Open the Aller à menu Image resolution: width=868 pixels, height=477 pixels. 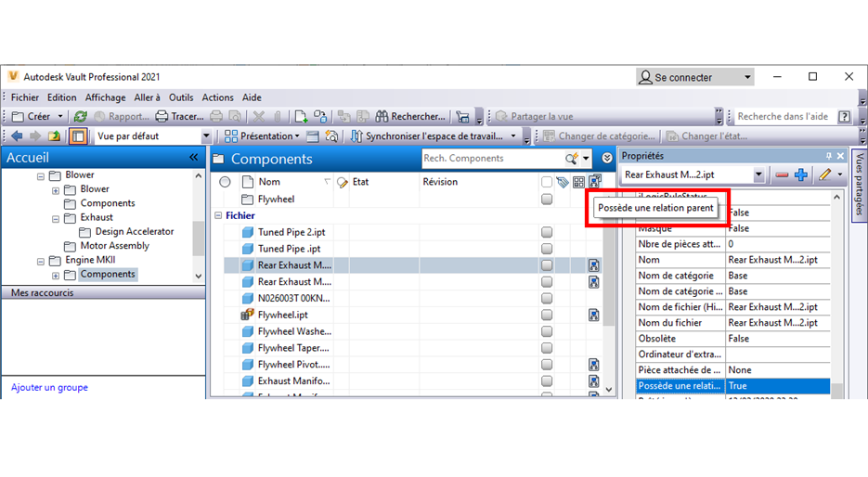click(x=147, y=97)
